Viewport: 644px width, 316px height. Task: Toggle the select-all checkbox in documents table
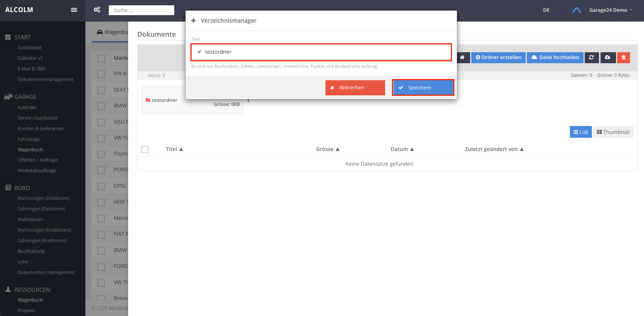pos(145,149)
